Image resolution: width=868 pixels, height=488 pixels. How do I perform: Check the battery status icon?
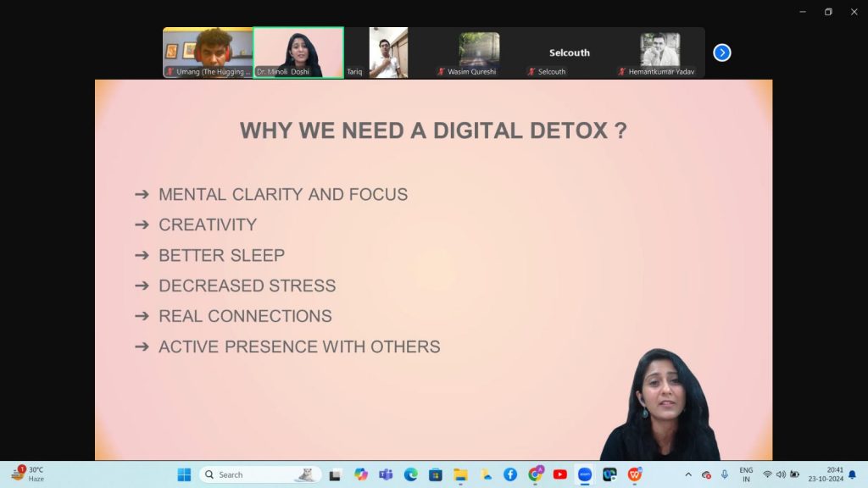point(794,474)
